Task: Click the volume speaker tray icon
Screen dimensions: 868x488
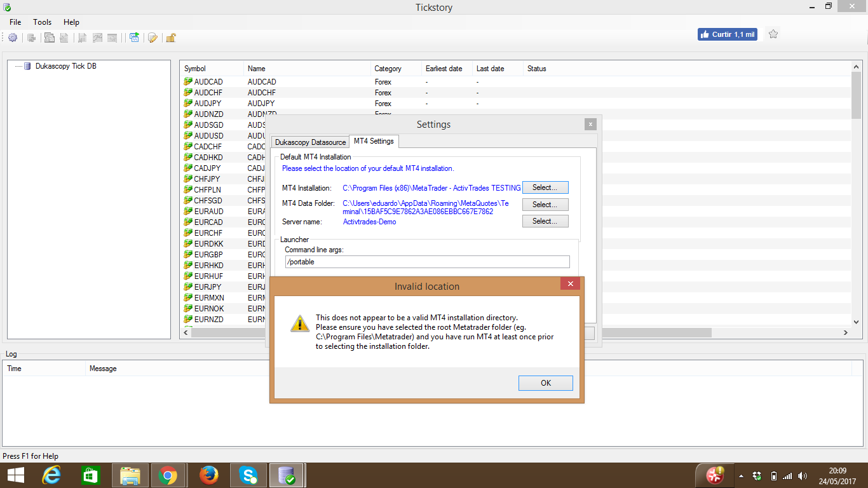Action: (803, 476)
